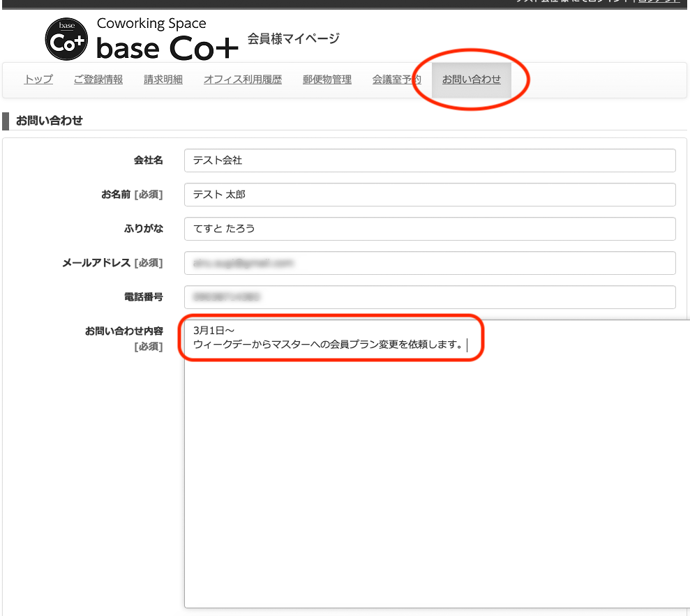Click the circular base Co+ logo icon
Image resolution: width=690 pixels, height=616 pixels.
click(x=67, y=40)
